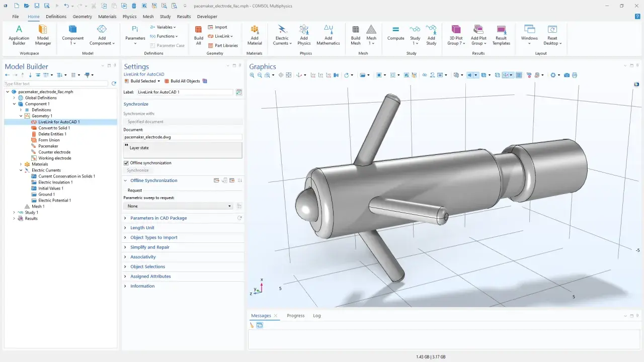Screen dimensions: 644x362
Task: Click the Part Libraries button
Action: coord(223,45)
